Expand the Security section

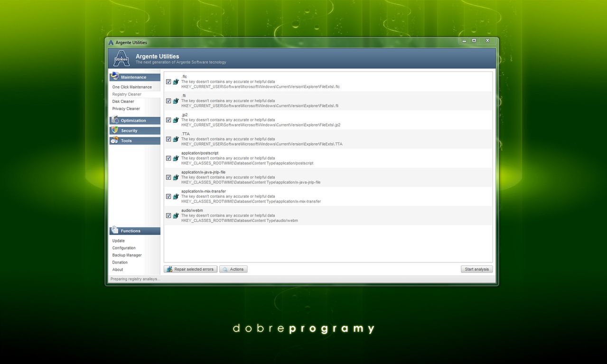(135, 131)
